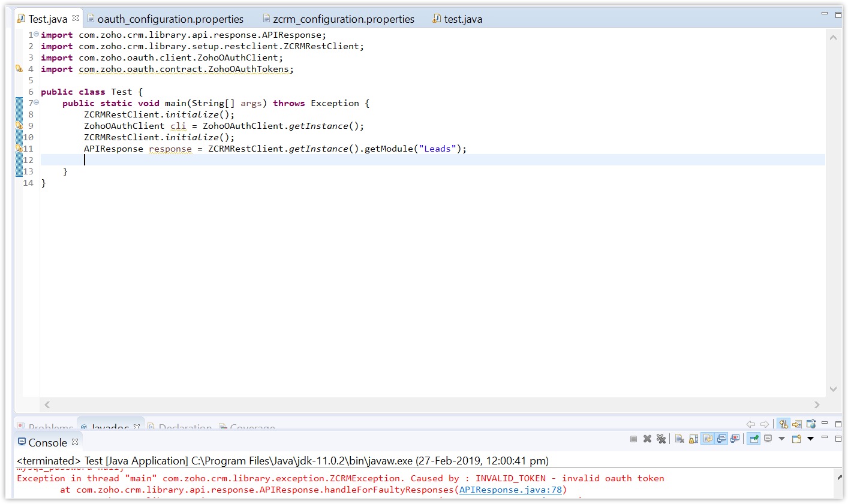
Task: Open the Open Console dropdown arrow
Action: point(810,439)
